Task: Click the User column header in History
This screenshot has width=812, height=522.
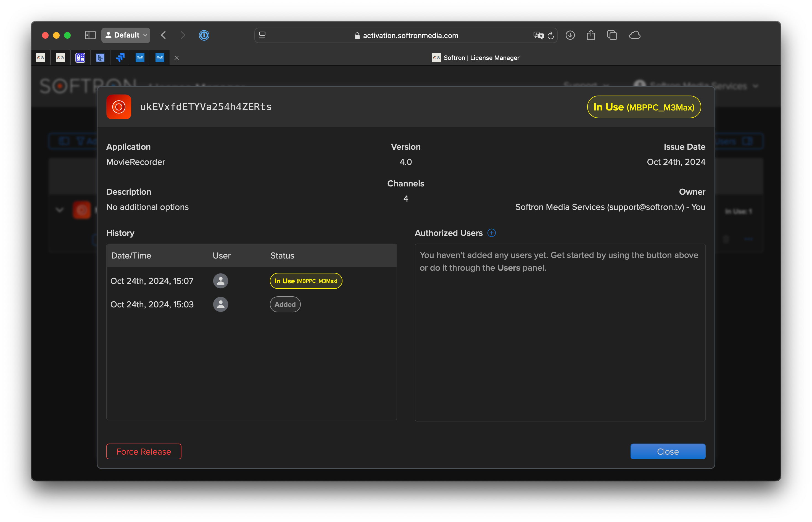Action: [x=222, y=255]
